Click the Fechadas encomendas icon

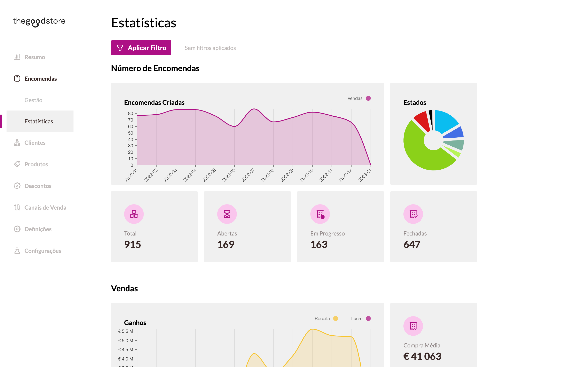point(413,214)
